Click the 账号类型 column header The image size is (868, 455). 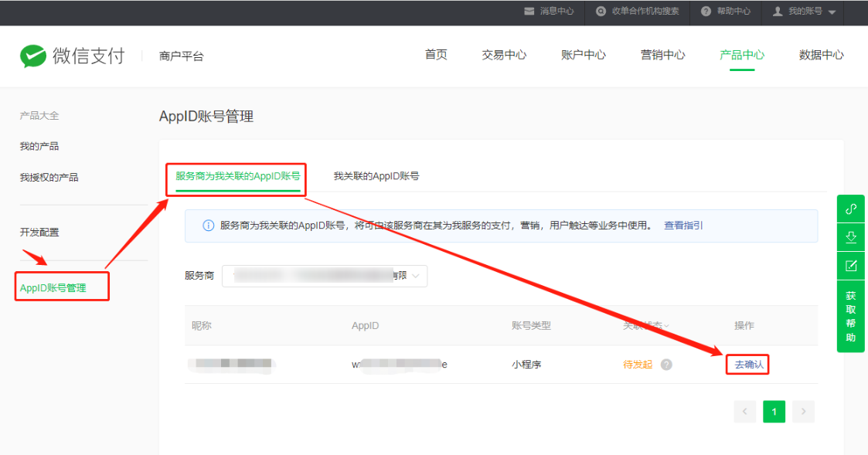[x=532, y=325]
